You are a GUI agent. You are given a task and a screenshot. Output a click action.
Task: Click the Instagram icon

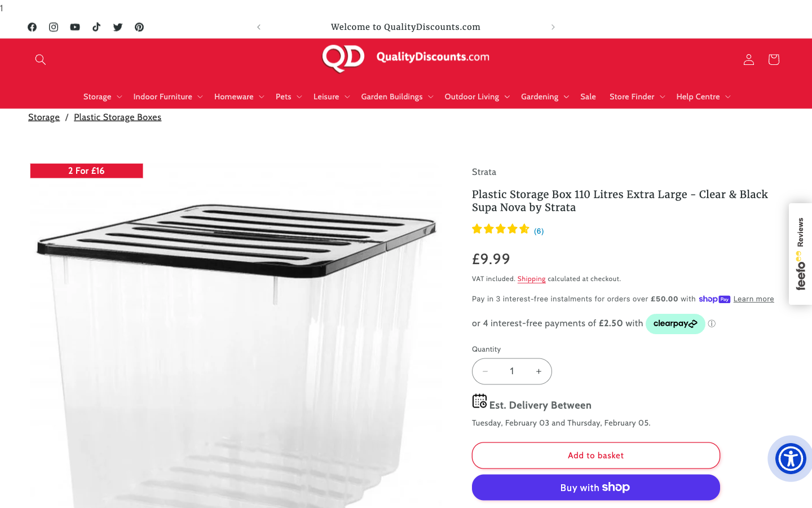54,27
